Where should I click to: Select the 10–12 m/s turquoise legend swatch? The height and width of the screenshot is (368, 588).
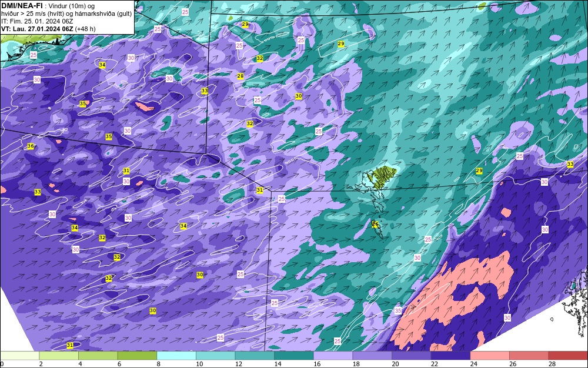pyautogui.click(x=216, y=356)
